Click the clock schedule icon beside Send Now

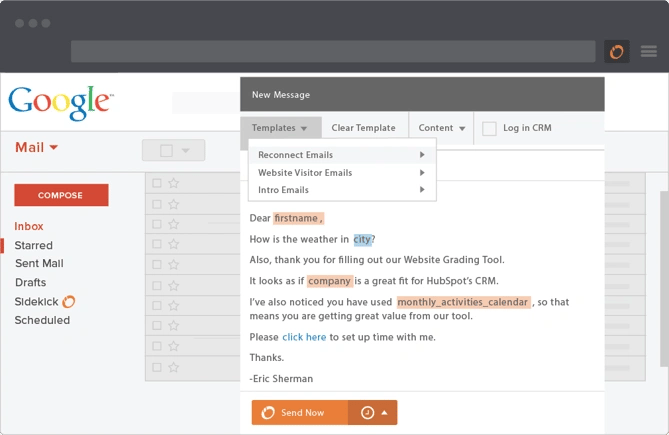coord(367,413)
